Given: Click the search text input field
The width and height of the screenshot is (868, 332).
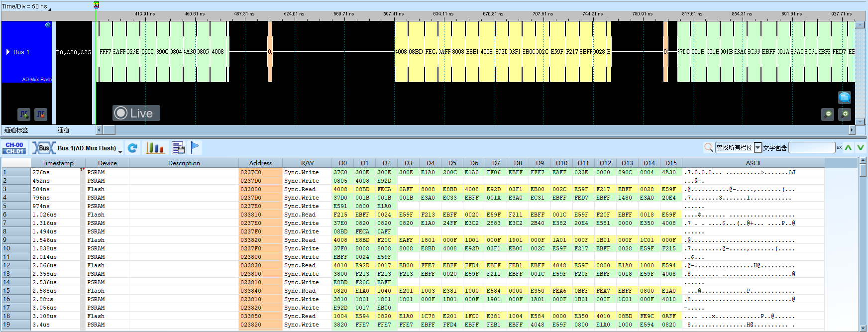Looking at the screenshot, I should click(812, 147).
